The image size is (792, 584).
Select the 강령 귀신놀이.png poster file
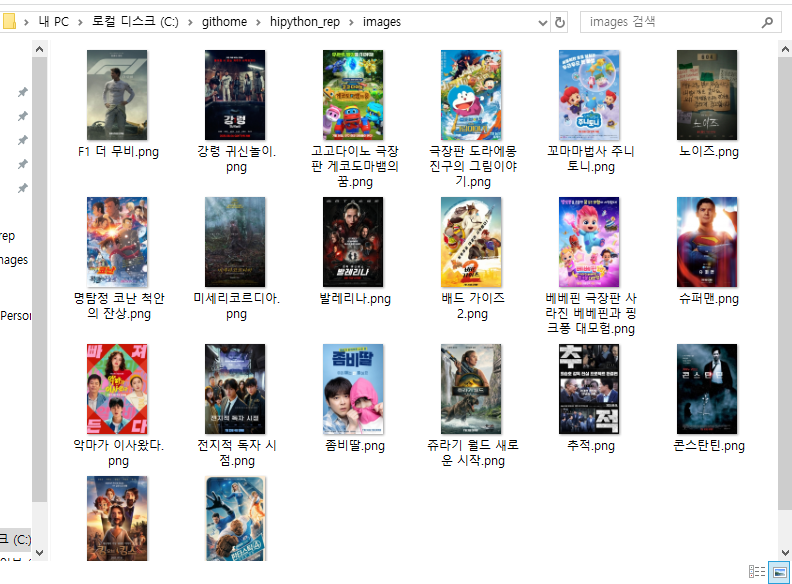[235, 95]
